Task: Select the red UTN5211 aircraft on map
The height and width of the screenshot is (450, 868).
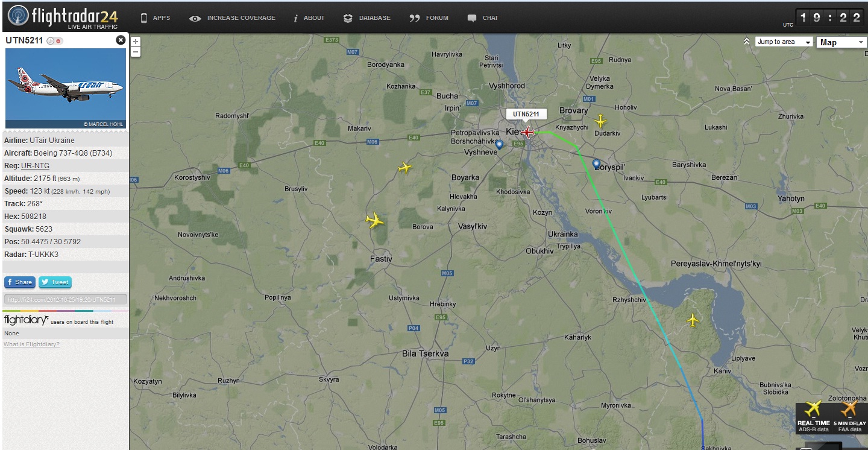Action: pyautogui.click(x=528, y=132)
